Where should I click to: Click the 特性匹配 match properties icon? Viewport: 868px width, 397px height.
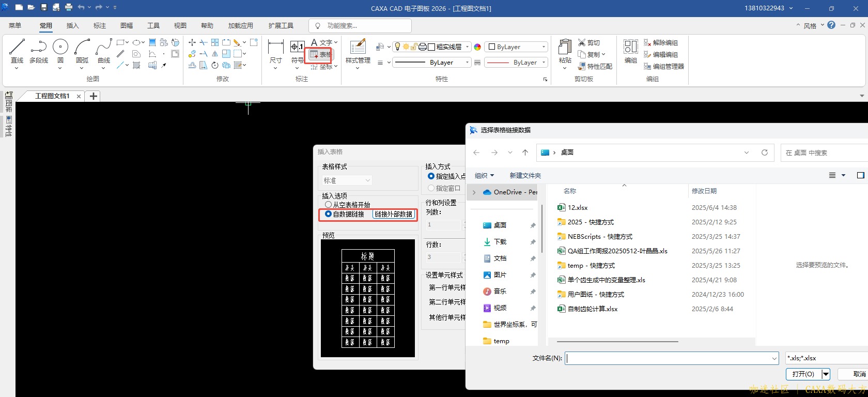pos(582,67)
